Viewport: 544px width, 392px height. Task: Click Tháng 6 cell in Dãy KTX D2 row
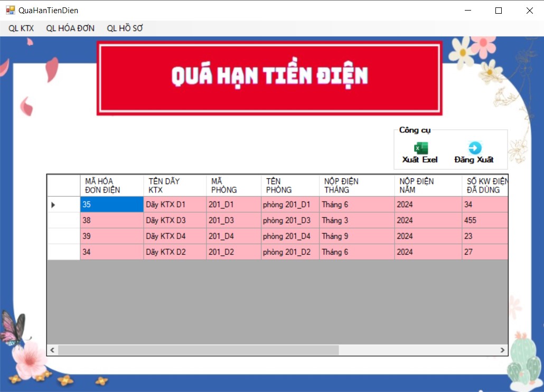(357, 252)
